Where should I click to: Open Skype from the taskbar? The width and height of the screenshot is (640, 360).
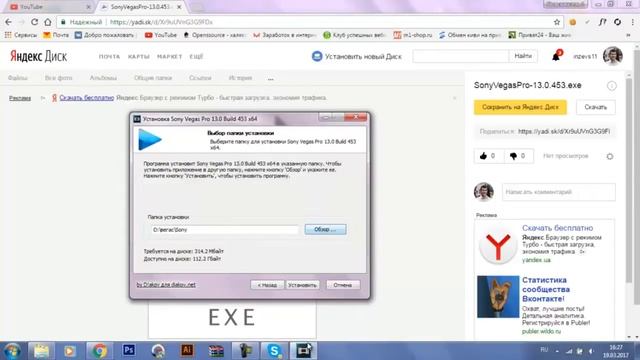[x=274, y=351]
